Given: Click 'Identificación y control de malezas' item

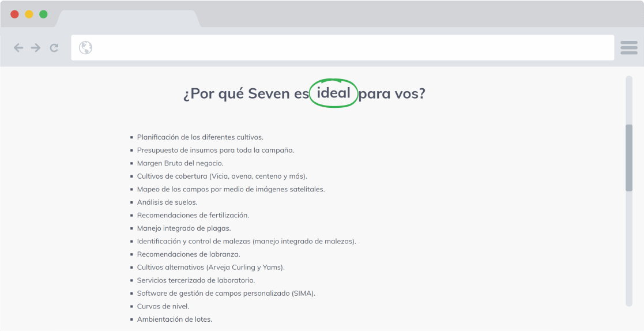Looking at the screenshot, I should pyautogui.click(x=246, y=241).
